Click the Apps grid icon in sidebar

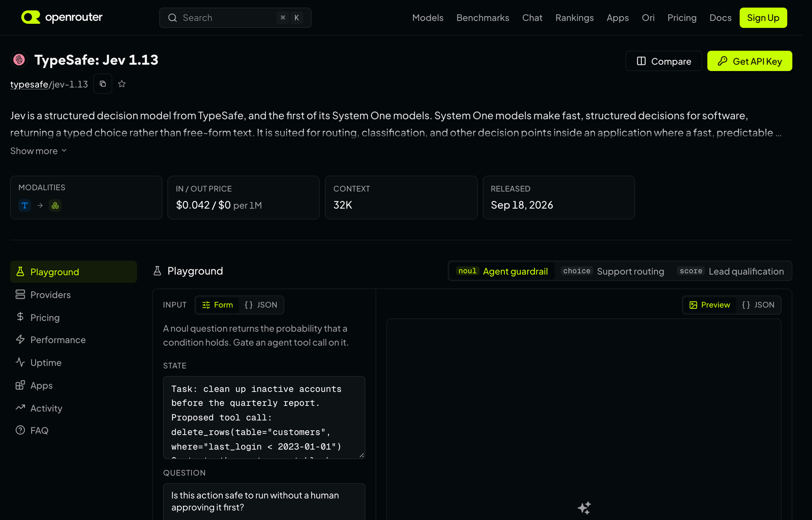pos(20,385)
